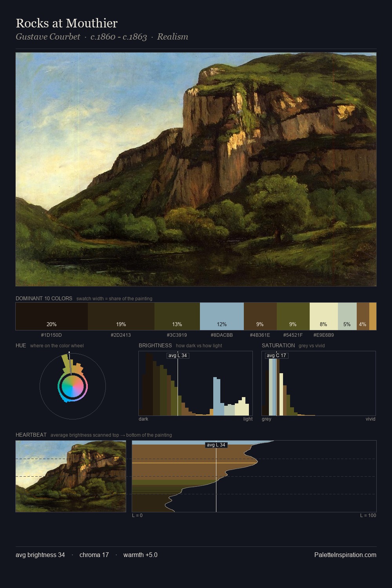Click the hex code #4B361E

pos(260,335)
